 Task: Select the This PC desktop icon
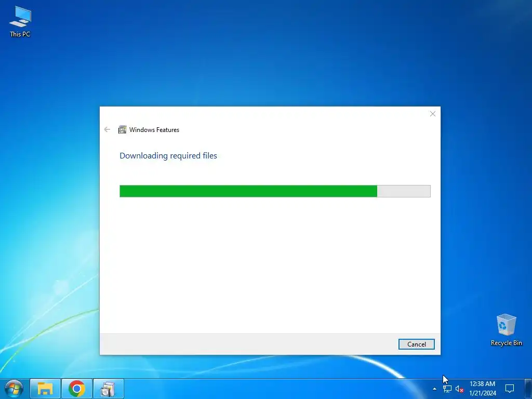coord(20,21)
